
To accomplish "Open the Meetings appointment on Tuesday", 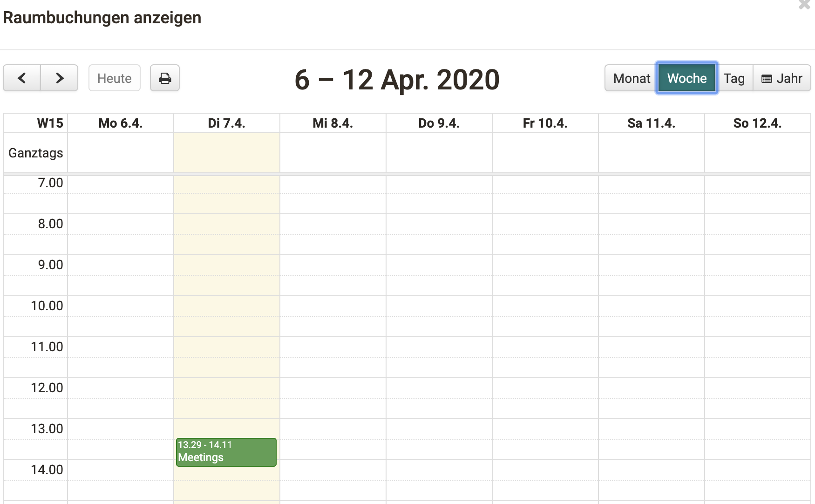I will pyautogui.click(x=226, y=452).
